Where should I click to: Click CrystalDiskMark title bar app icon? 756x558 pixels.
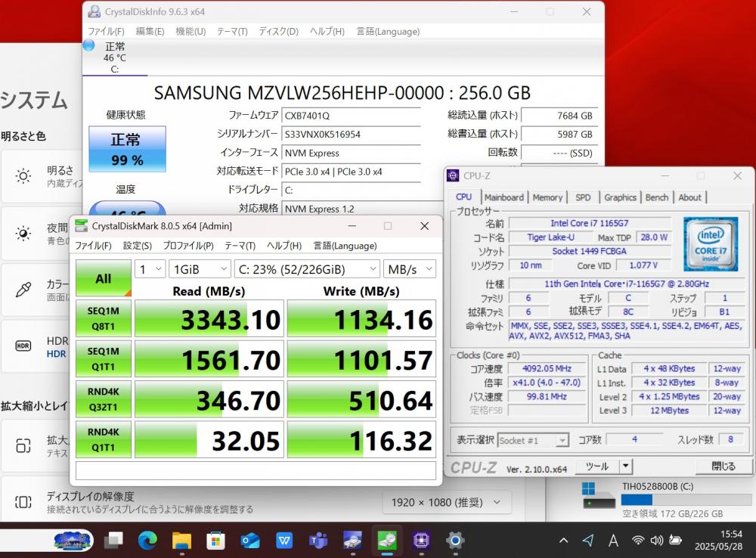82,226
